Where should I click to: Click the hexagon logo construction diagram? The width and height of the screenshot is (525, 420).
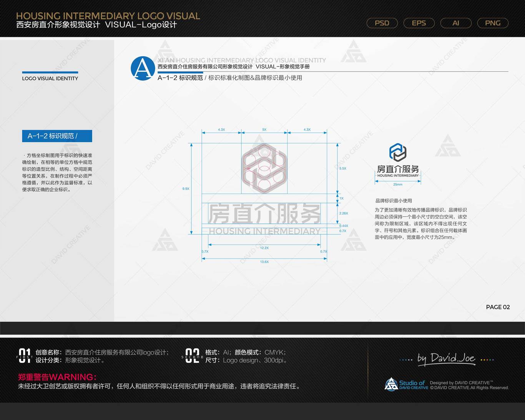(x=264, y=168)
